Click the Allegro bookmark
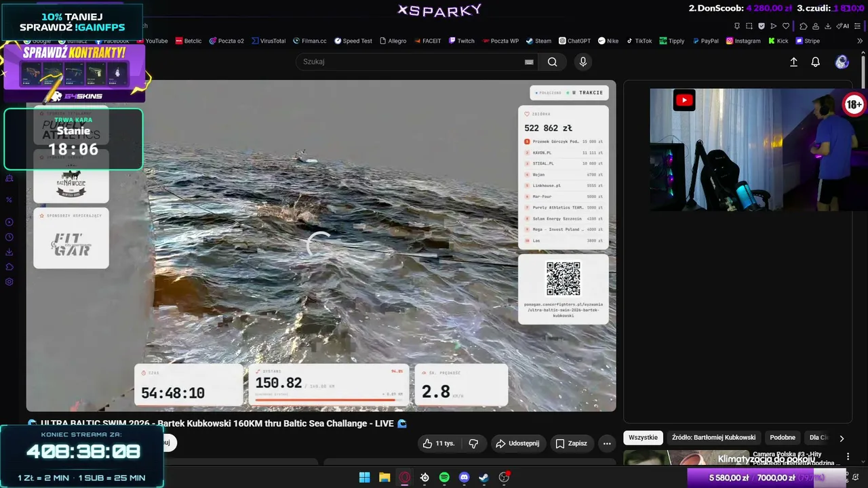This screenshot has height=488, width=868. [x=393, y=41]
